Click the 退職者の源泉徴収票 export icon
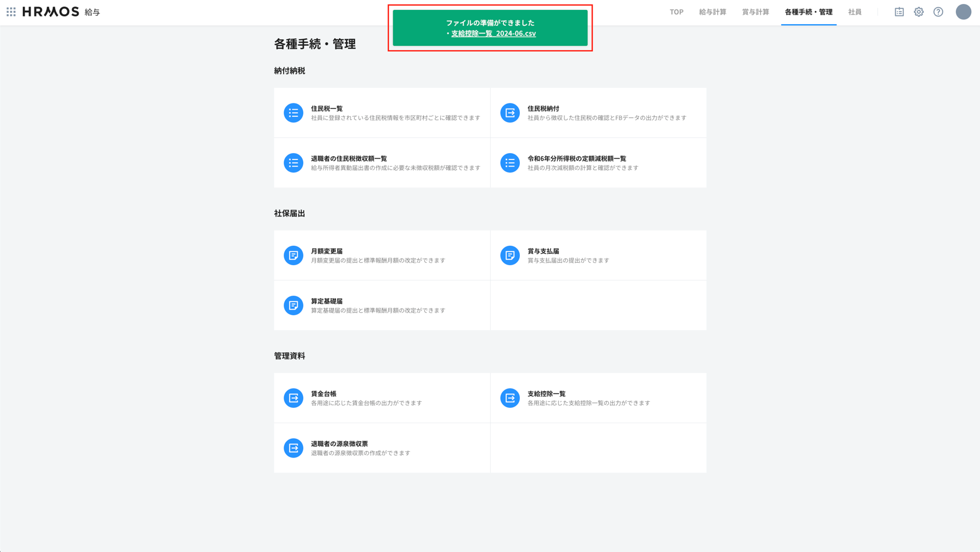This screenshot has height=552, width=980. [x=294, y=448]
